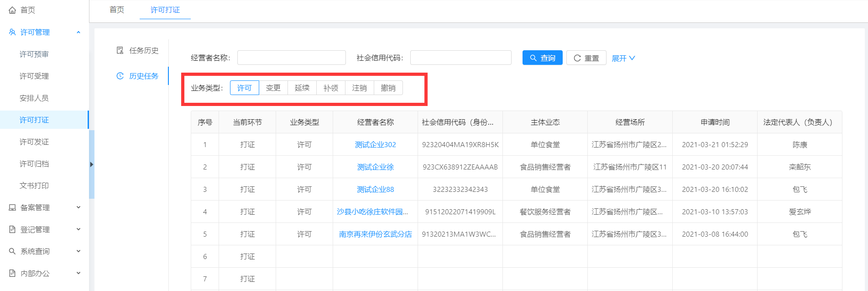This screenshot has width=868, height=291.
Task: Expand the 备案管理 menu chevron
Action: pyautogui.click(x=78, y=207)
